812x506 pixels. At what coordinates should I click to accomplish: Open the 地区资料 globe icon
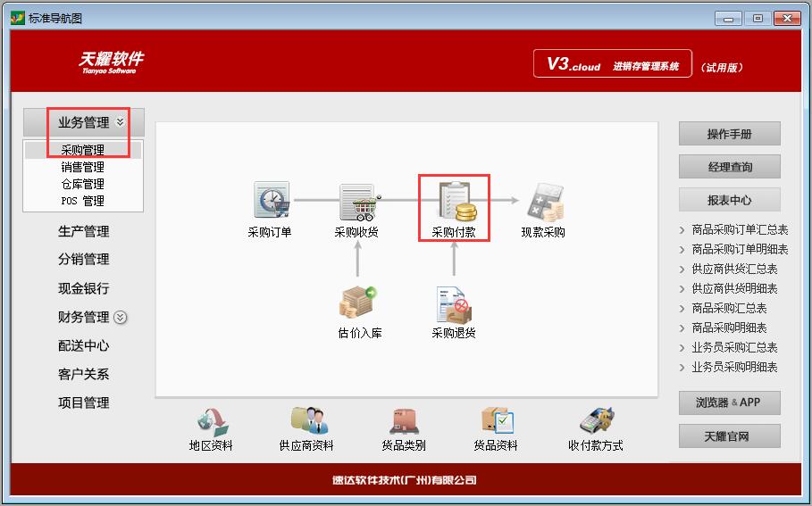click(213, 422)
